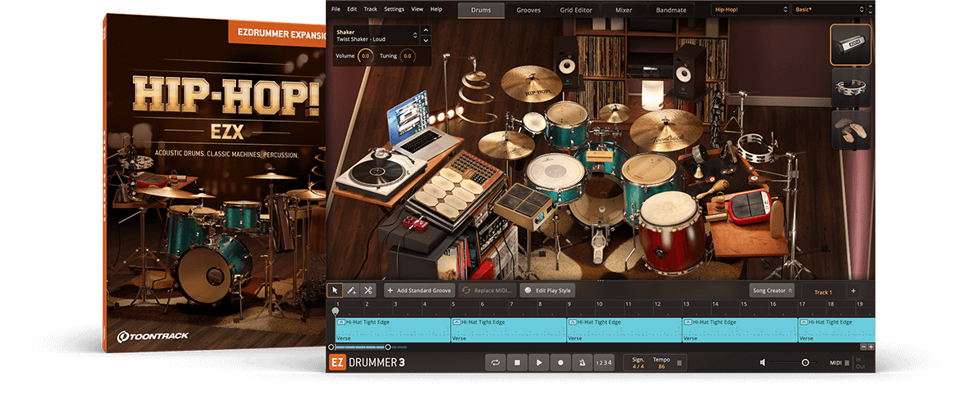Select the hand percussion thumbnail
980x399 pixels.
(851, 130)
